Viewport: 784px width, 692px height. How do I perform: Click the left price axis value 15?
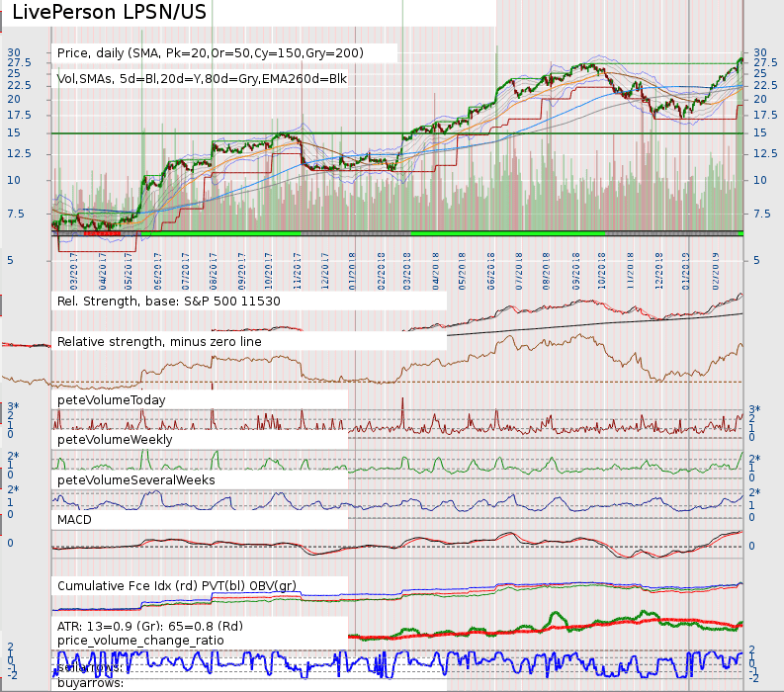pyautogui.click(x=14, y=133)
